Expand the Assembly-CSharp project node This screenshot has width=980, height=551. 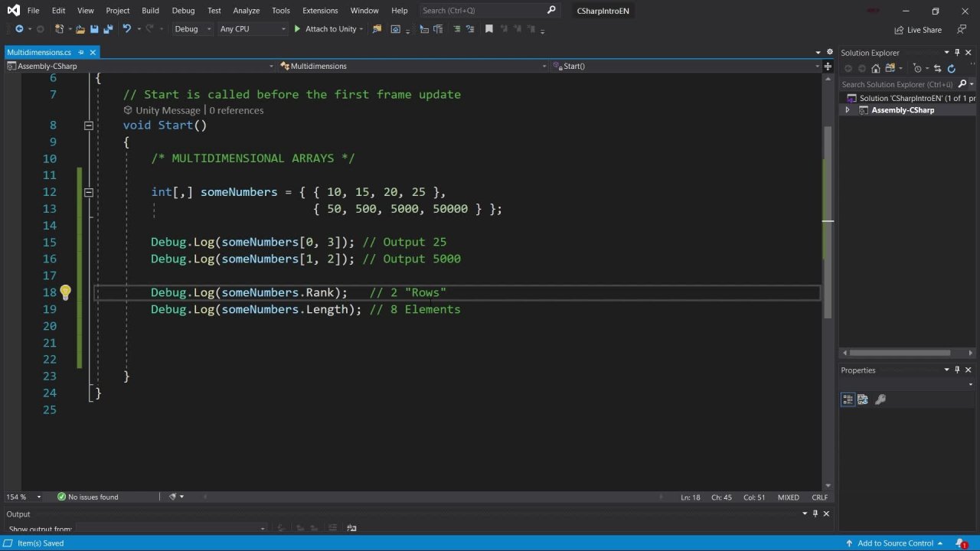847,110
